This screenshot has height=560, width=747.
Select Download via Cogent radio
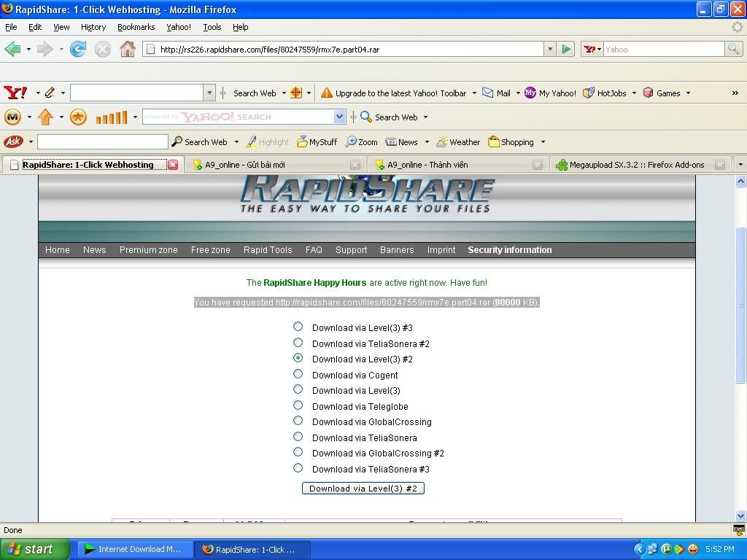coord(298,374)
